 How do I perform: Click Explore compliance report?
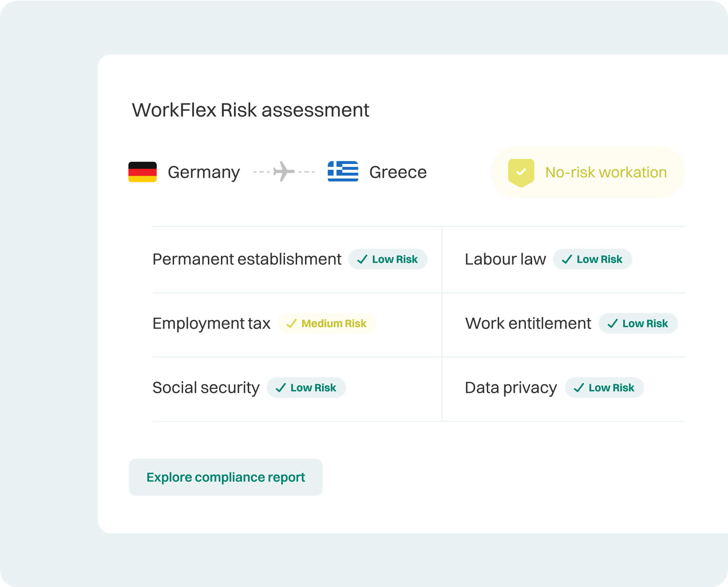click(x=225, y=477)
